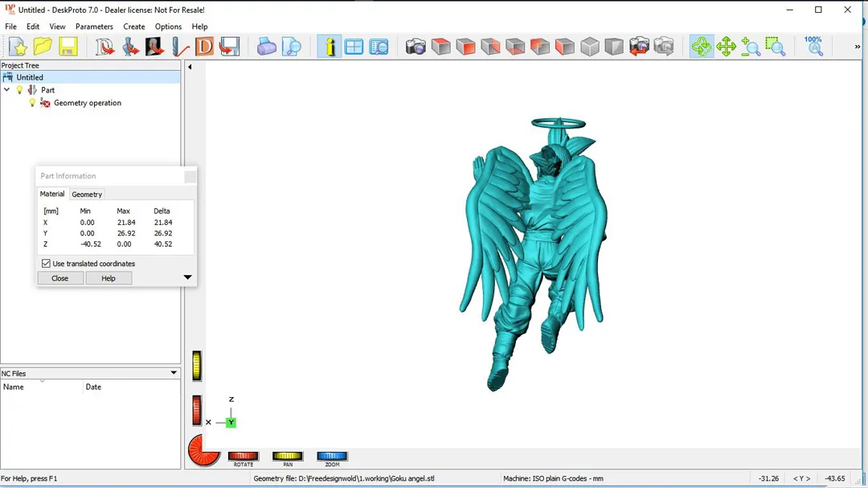This screenshot has width=868, height=488.
Task: Click the camera icon with red return arrow
Action: pyautogui.click(x=639, y=47)
